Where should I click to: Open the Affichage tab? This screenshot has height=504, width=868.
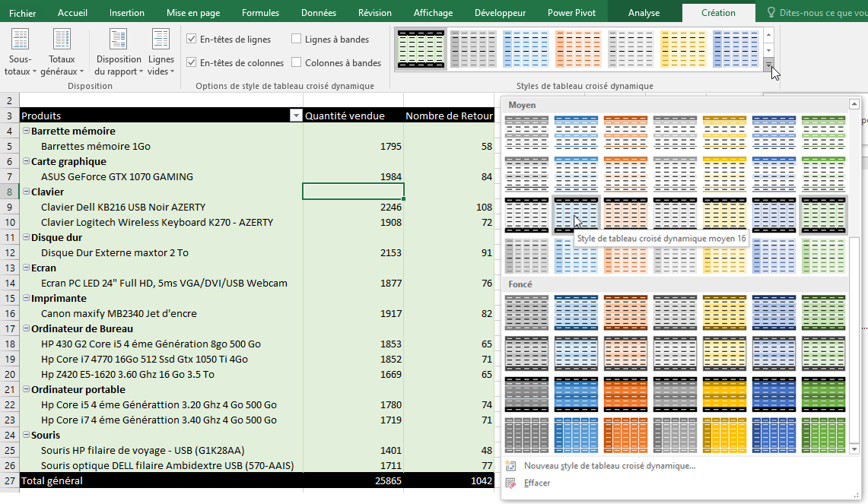tap(433, 13)
